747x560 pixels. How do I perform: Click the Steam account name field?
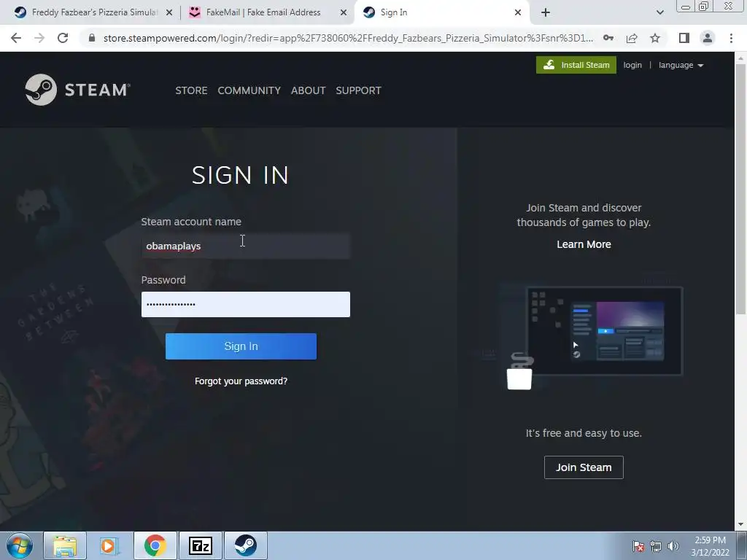point(245,246)
